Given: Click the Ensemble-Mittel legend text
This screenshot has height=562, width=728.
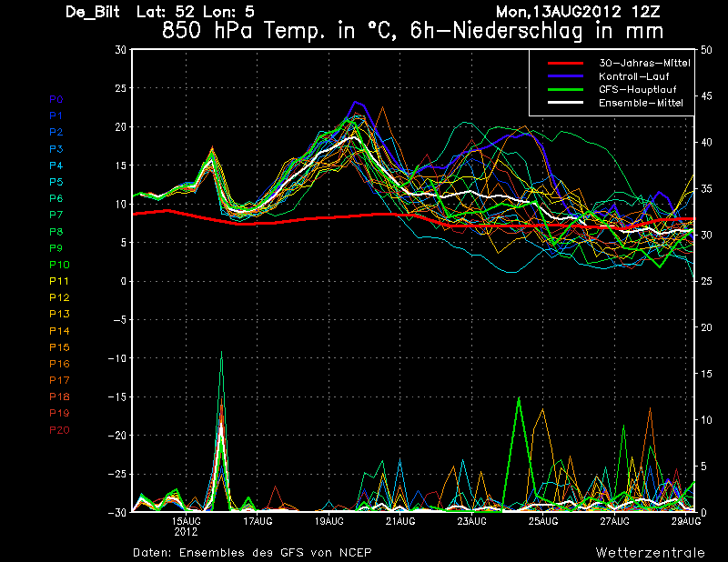Looking at the screenshot, I should 641,103.
